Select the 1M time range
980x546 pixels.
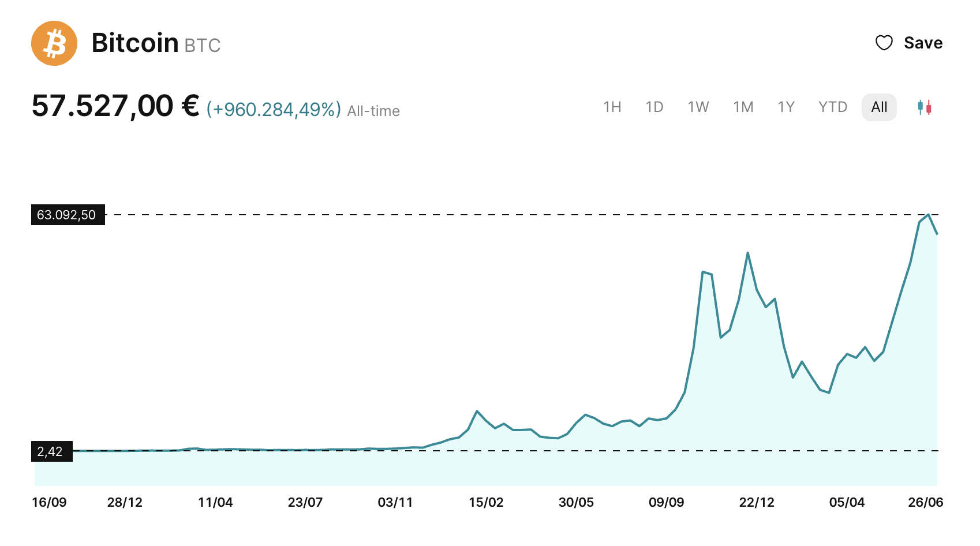click(x=743, y=107)
